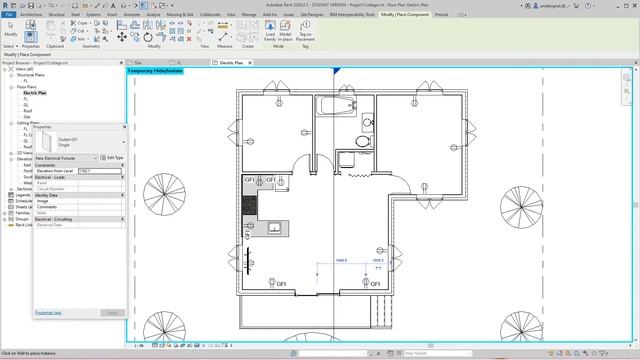Close the Electric Plan view tab
This screenshot has width=640, height=360.
pos(250,63)
